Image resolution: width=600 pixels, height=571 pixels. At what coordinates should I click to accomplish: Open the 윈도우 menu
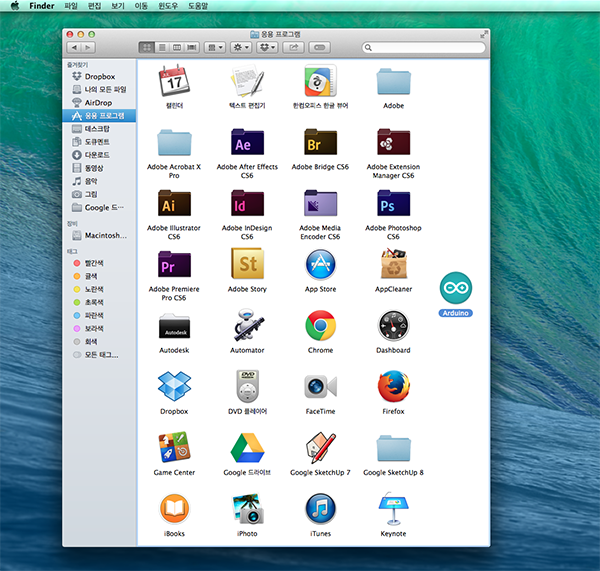tap(168, 6)
